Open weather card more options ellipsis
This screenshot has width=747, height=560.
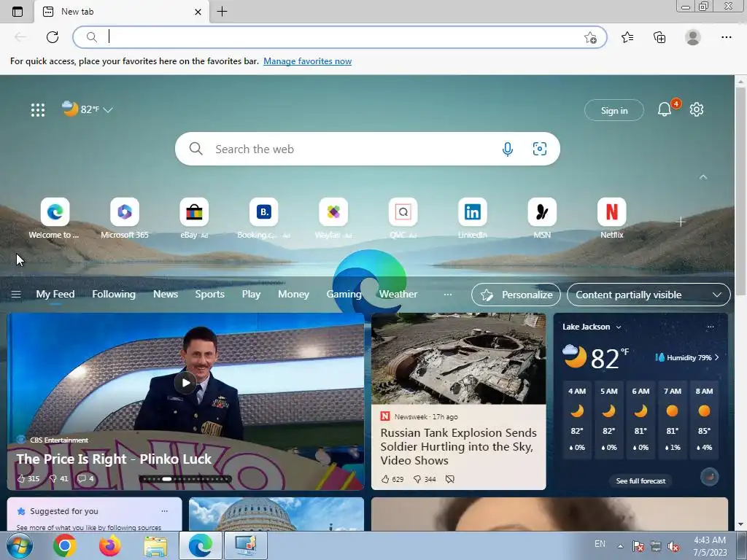[x=711, y=327]
